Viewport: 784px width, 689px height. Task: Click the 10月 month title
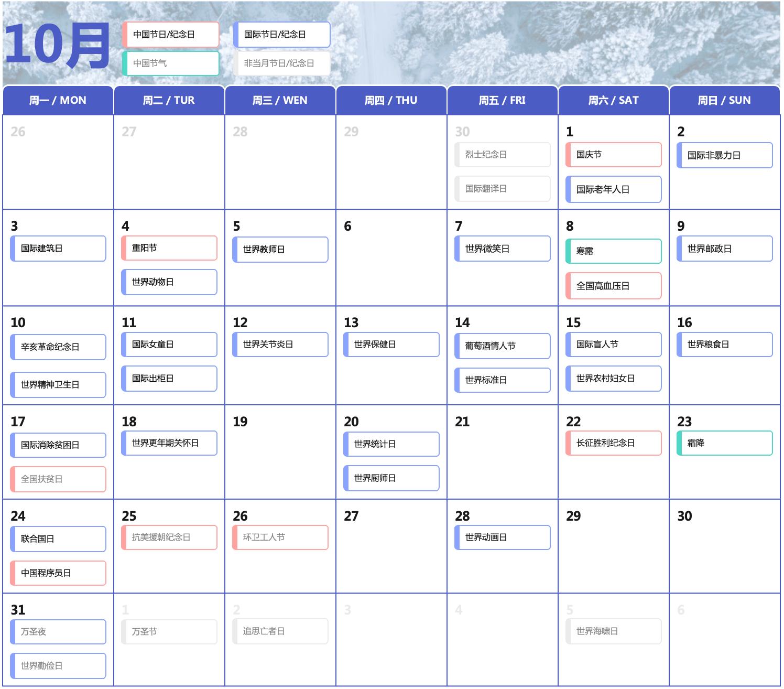tap(57, 46)
